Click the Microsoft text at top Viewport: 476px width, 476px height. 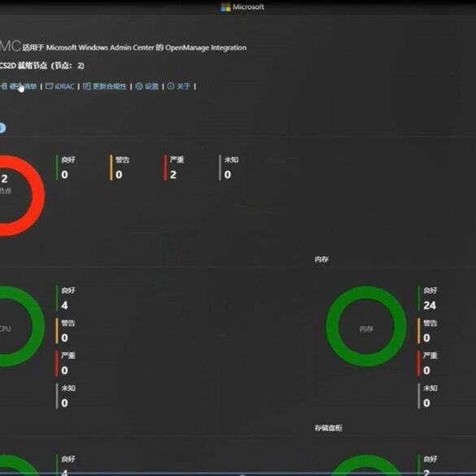[248, 7]
